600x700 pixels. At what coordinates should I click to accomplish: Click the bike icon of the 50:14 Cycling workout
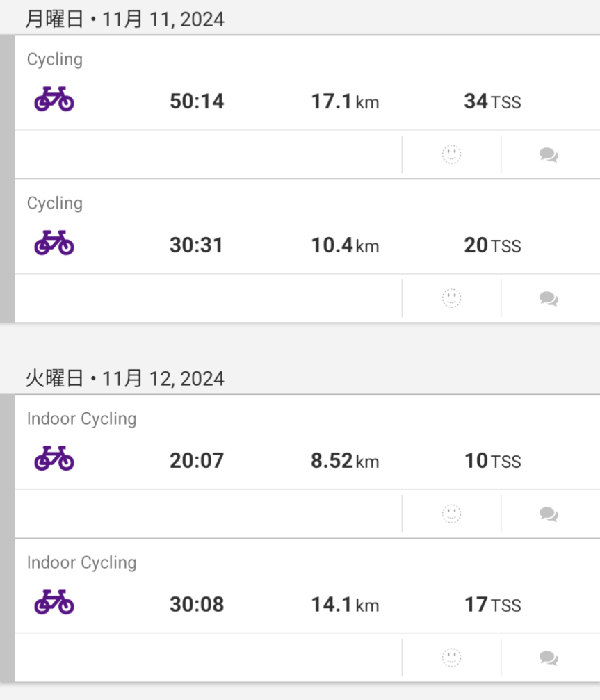point(54,99)
